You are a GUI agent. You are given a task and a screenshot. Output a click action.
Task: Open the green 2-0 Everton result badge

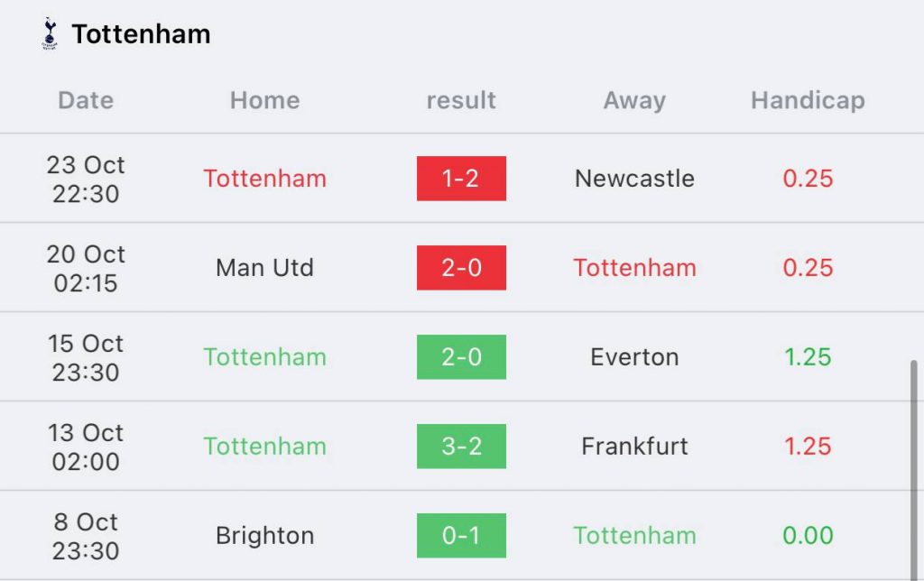coord(461,357)
